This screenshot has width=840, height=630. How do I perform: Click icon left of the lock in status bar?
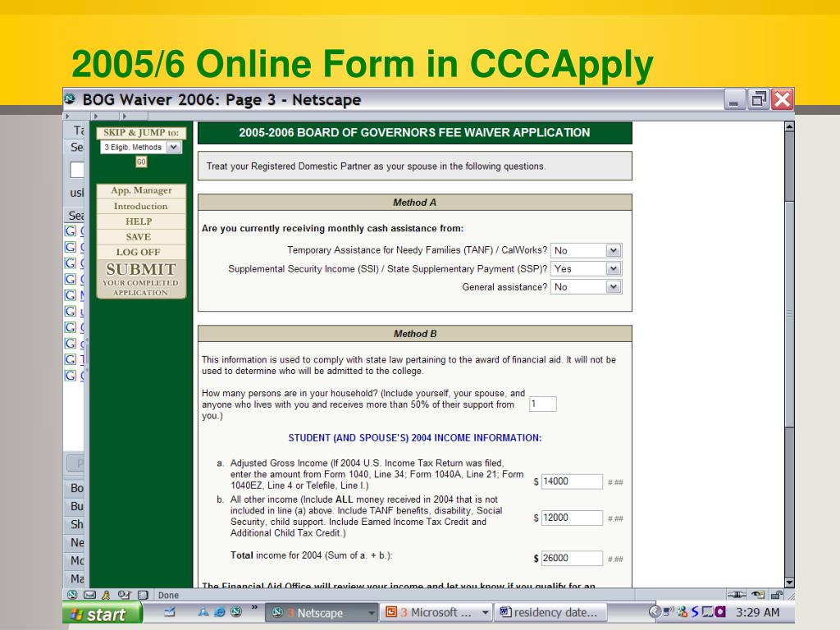(758, 595)
